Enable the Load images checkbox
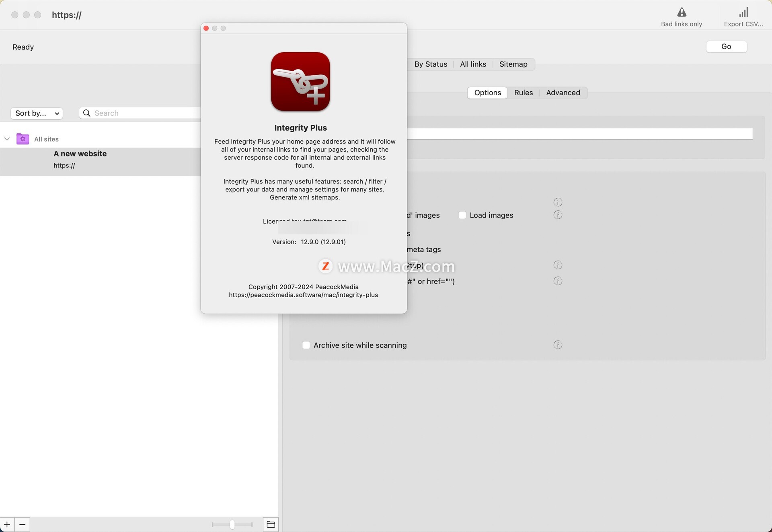The image size is (772, 532). pyautogui.click(x=462, y=215)
